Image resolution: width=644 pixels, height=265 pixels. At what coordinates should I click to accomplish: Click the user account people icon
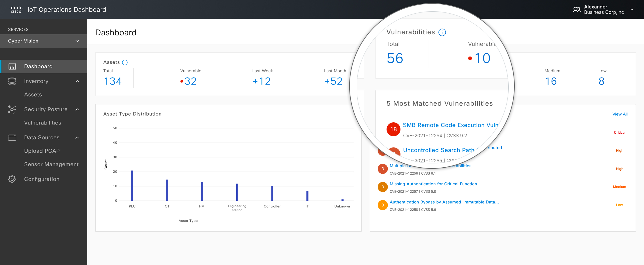click(576, 9)
